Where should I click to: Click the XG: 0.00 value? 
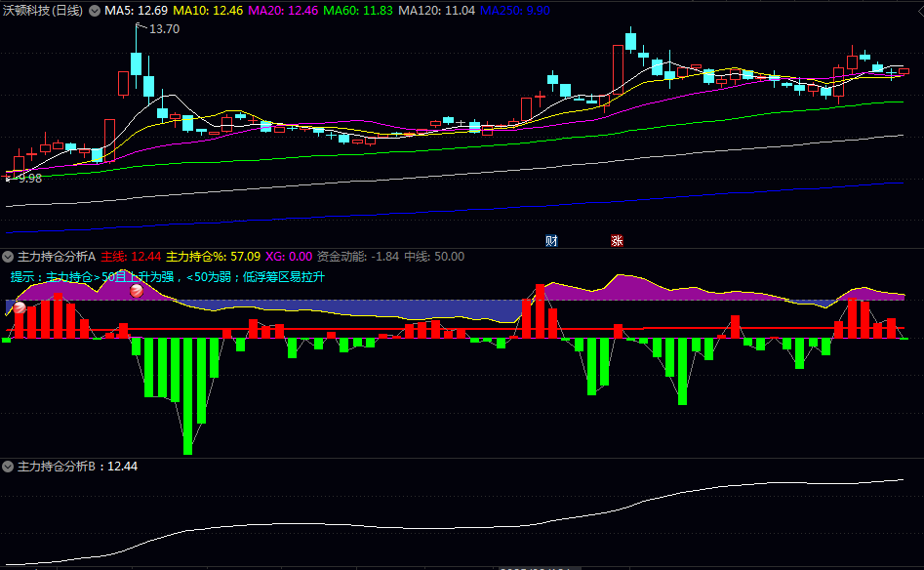pyautogui.click(x=289, y=257)
